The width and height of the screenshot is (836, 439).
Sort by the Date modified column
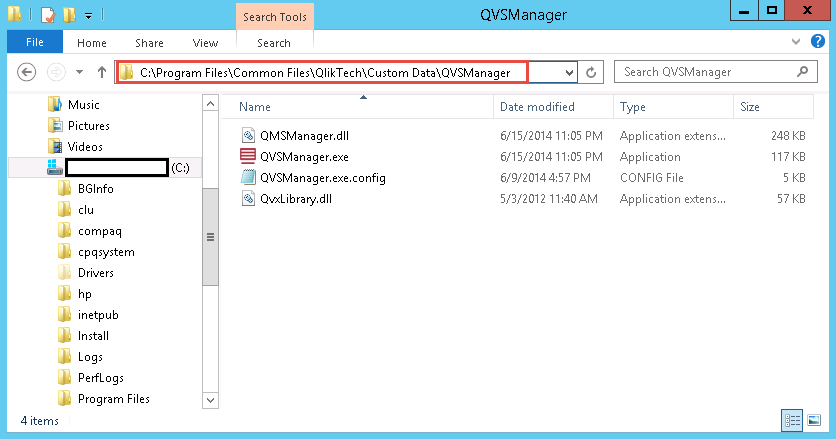click(x=553, y=107)
